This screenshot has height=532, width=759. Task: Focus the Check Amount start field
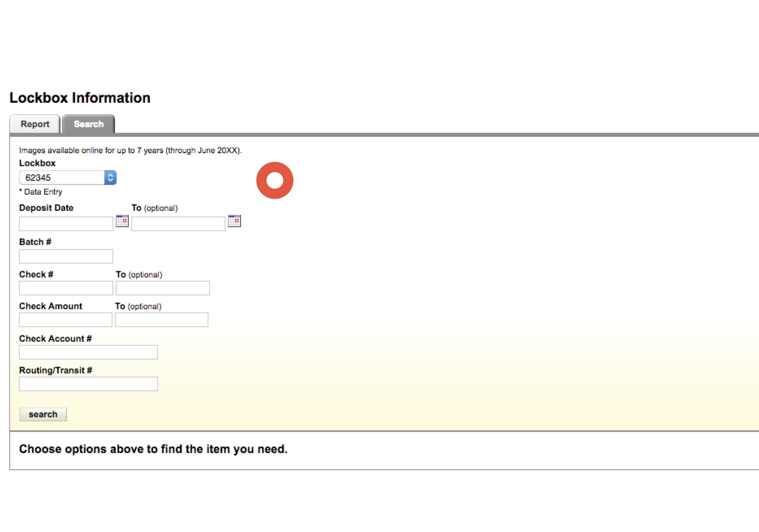click(x=66, y=320)
